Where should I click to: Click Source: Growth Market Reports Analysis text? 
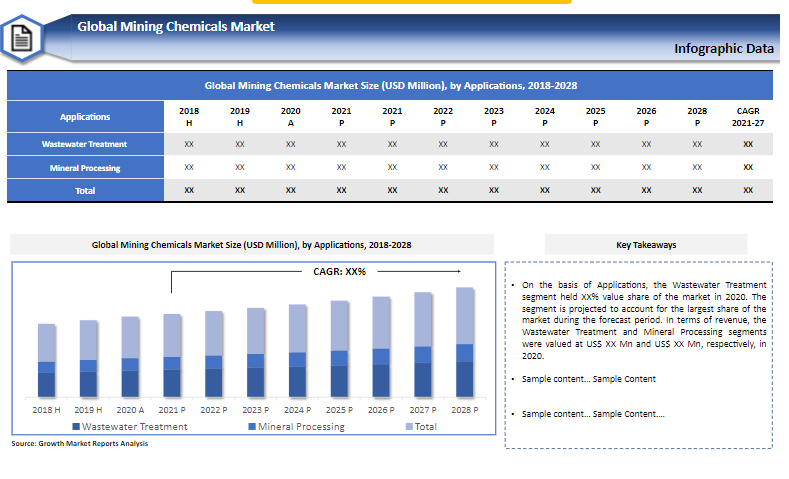[x=79, y=443]
